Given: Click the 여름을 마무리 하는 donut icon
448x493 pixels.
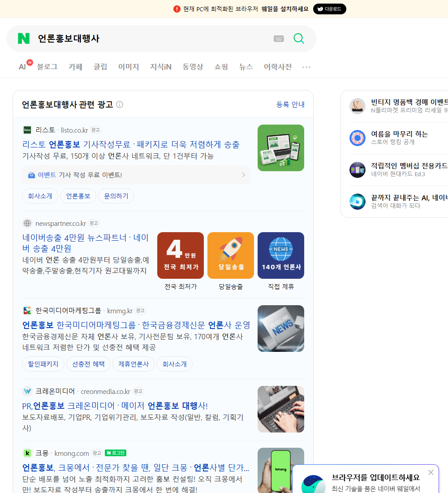Looking at the screenshot, I should tap(358, 138).
